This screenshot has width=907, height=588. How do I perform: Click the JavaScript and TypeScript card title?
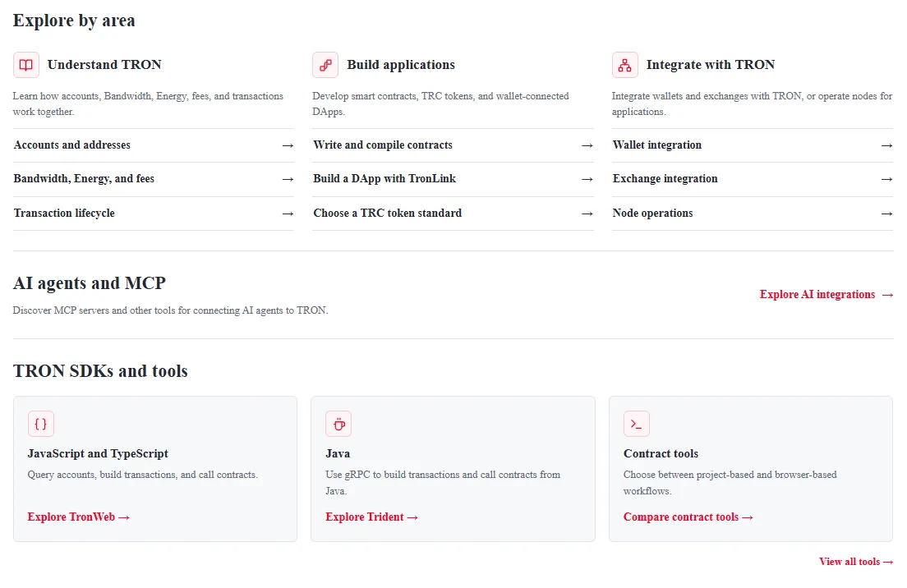coord(98,454)
